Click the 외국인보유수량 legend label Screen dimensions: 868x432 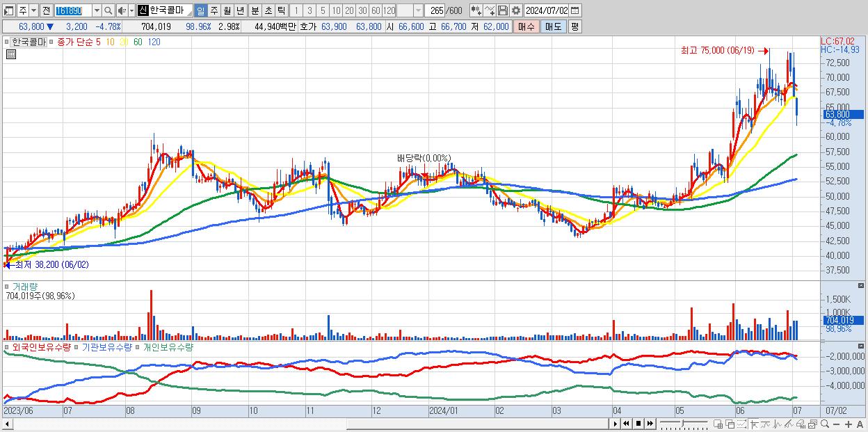coord(41,347)
